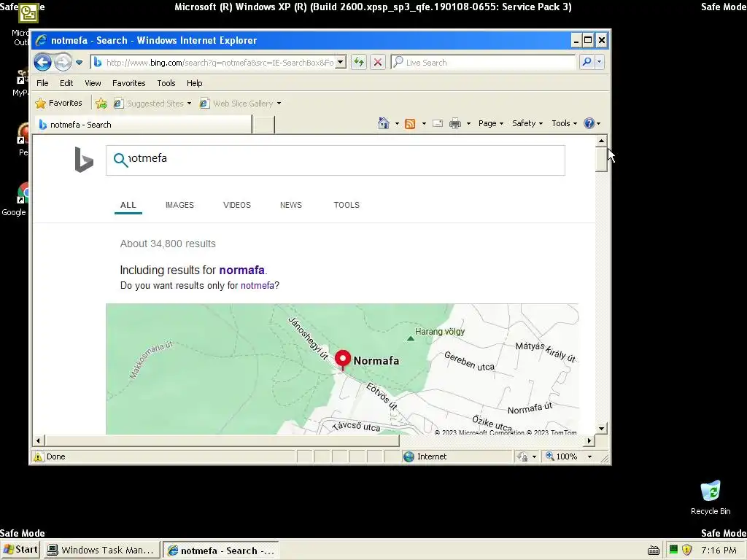Click the on-screen keyboard tray icon
Viewport: 747px width, 560px height.
click(654, 551)
